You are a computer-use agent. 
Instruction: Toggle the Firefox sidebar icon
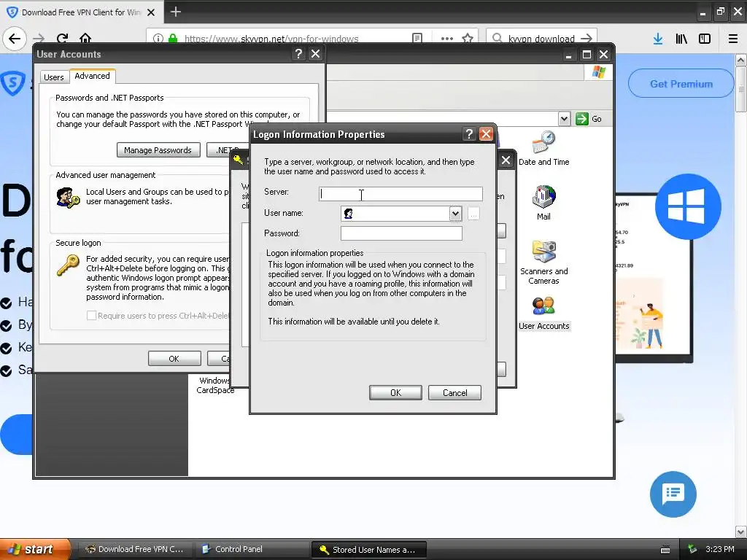click(705, 39)
